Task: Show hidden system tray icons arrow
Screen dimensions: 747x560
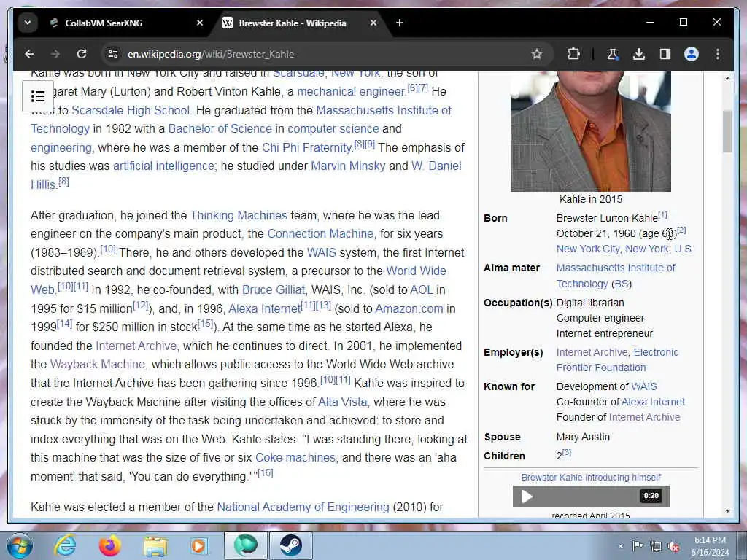Action: point(620,546)
